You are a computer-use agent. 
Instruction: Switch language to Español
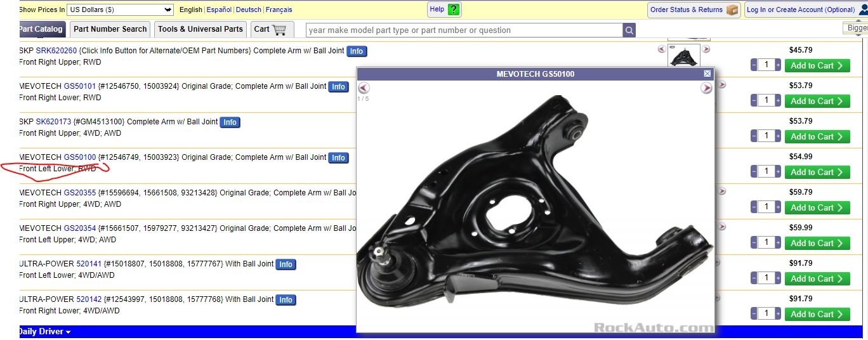click(x=219, y=10)
